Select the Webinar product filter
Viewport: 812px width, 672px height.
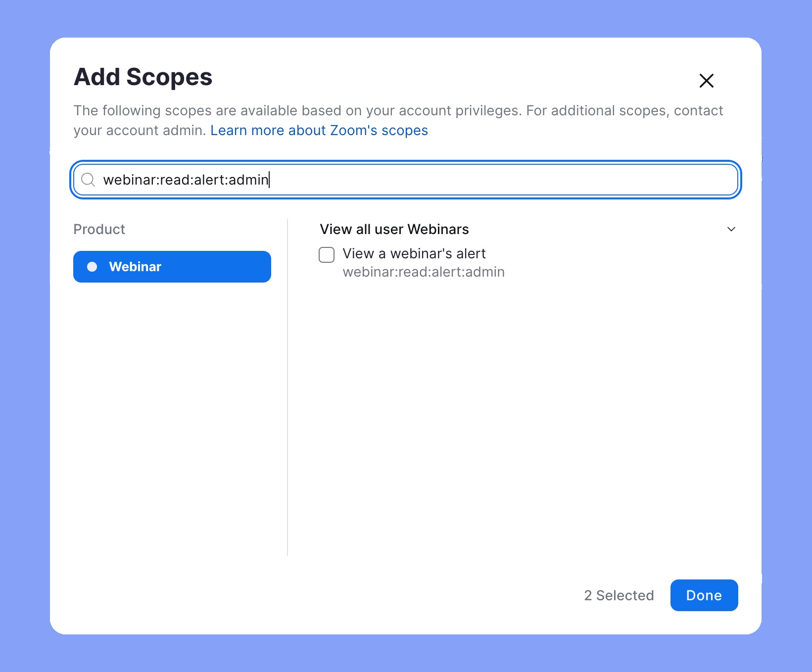click(172, 267)
